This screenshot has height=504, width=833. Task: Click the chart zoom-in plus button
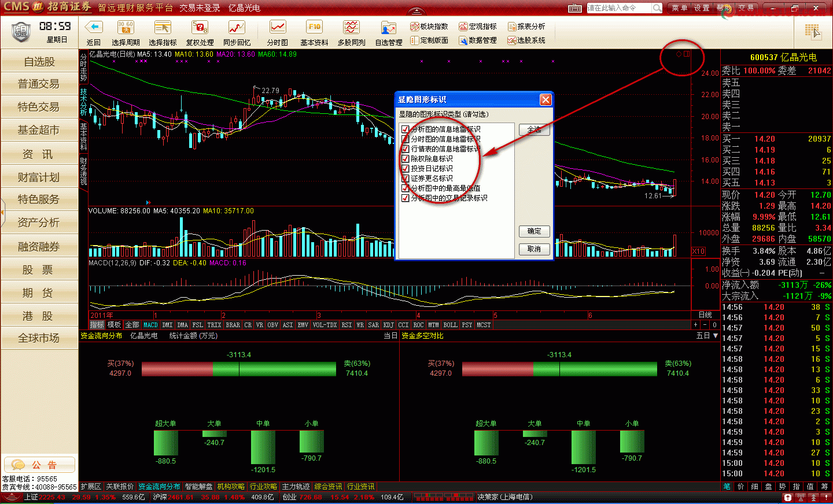696,325
